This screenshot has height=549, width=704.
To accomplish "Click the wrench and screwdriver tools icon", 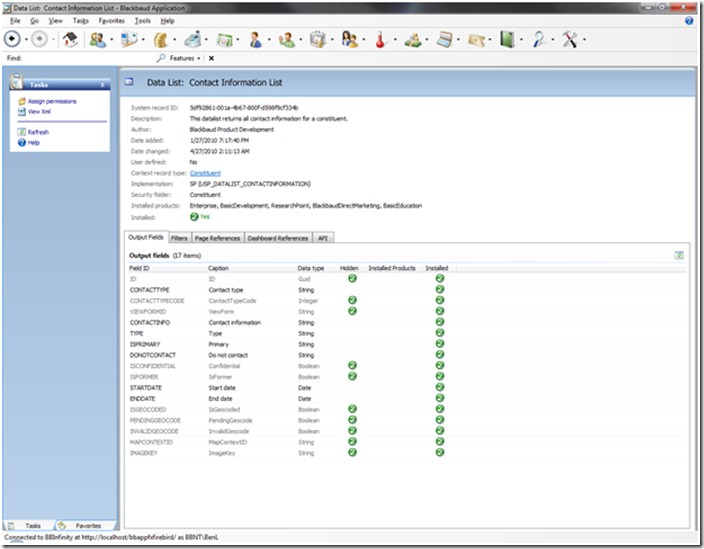I will pyautogui.click(x=572, y=40).
